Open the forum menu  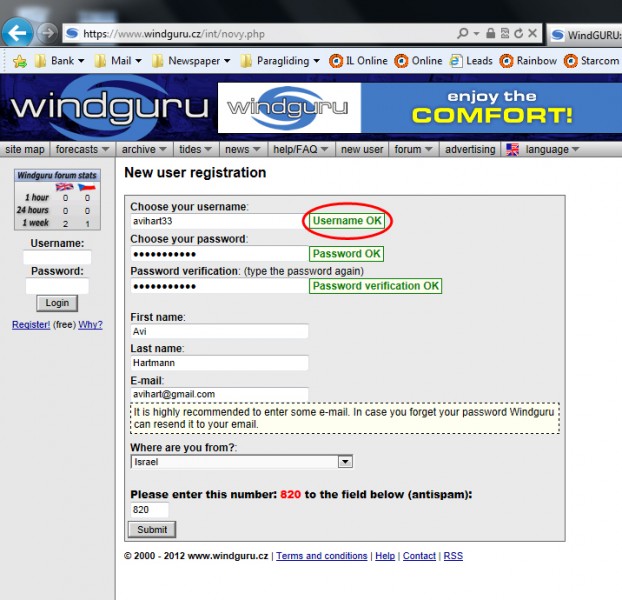[x=413, y=150]
